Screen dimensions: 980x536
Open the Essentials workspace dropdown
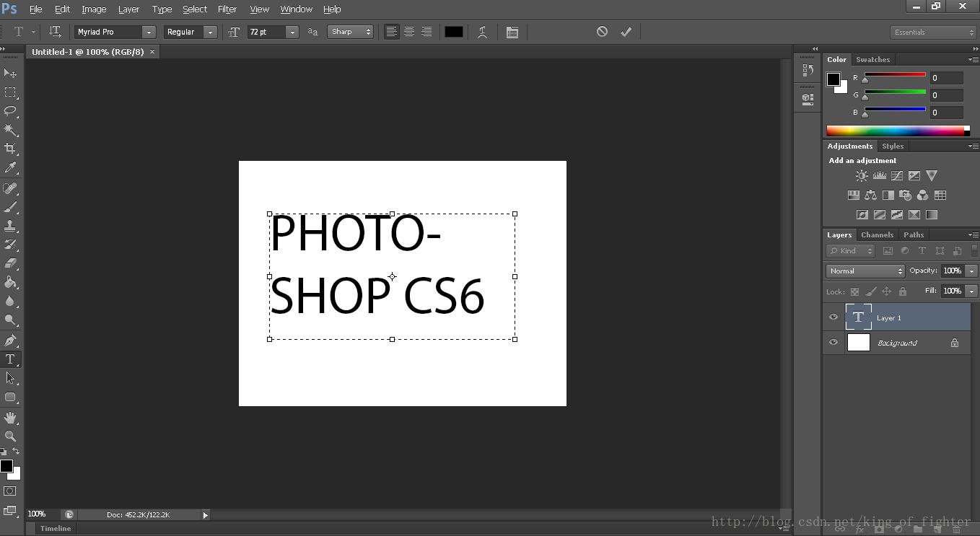[934, 32]
